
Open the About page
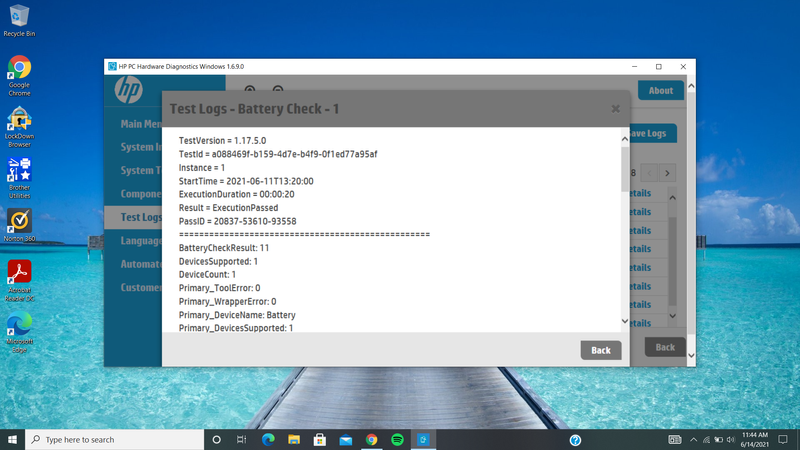660,90
